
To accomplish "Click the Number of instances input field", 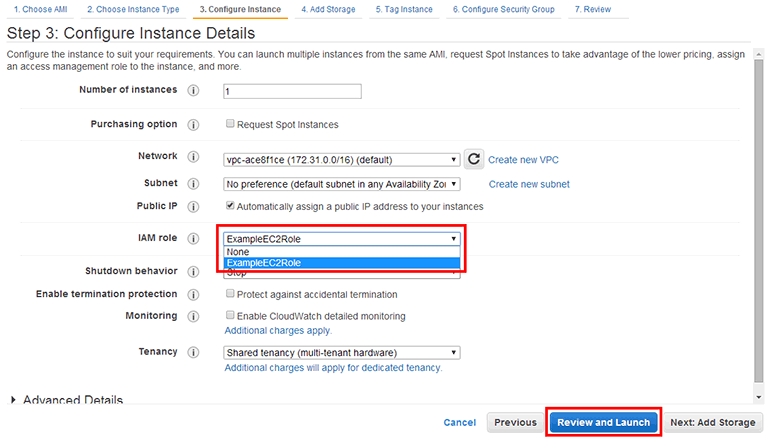I will [292, 91].
